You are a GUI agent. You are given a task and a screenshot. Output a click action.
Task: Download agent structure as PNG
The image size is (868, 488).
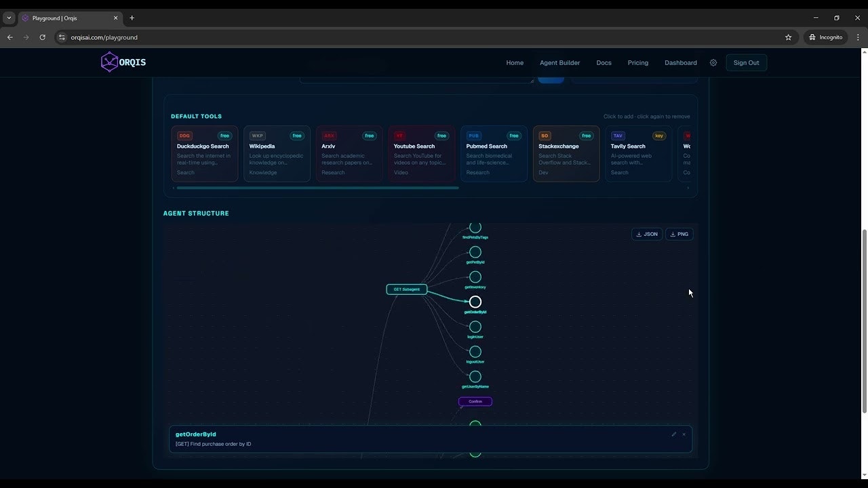tap(679, 234)
